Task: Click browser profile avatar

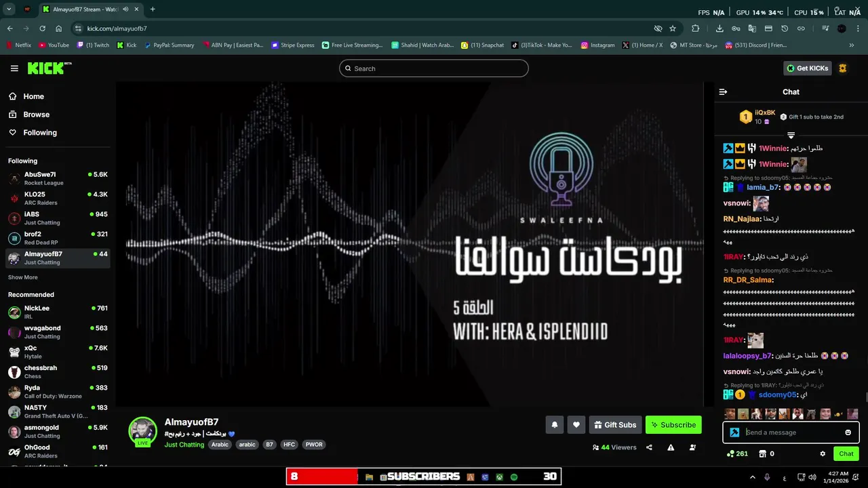Action: pos(842,28)
